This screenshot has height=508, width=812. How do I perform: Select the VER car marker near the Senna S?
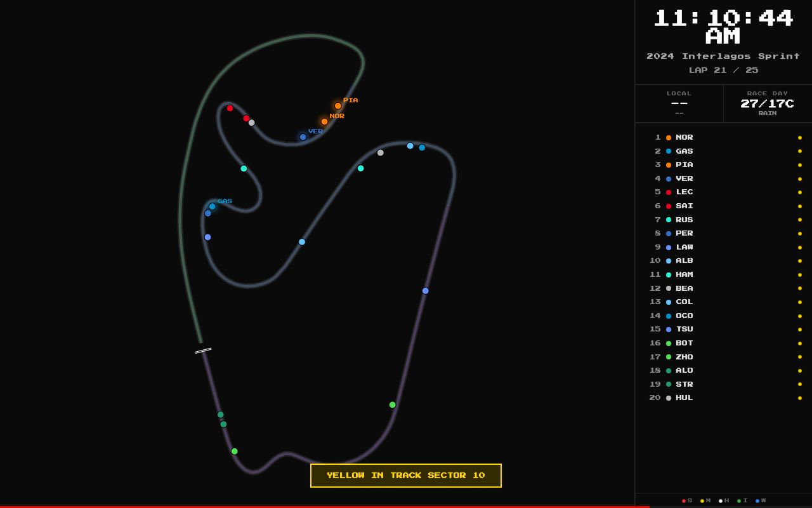303,137
